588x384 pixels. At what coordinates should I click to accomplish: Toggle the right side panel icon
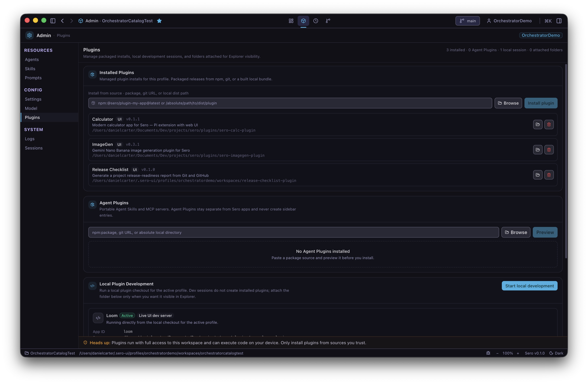[x=559, y=21]
